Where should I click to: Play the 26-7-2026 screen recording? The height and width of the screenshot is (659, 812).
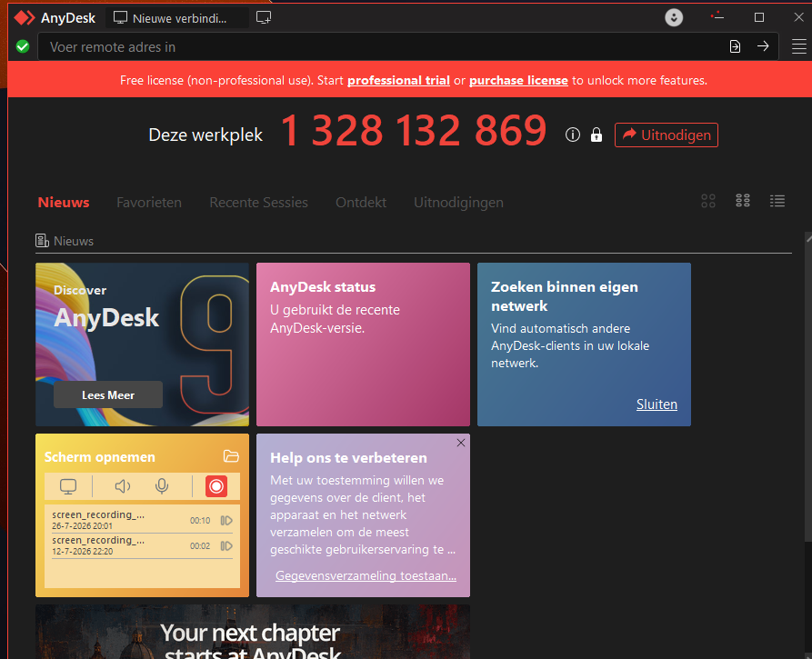tap(226, 520)
